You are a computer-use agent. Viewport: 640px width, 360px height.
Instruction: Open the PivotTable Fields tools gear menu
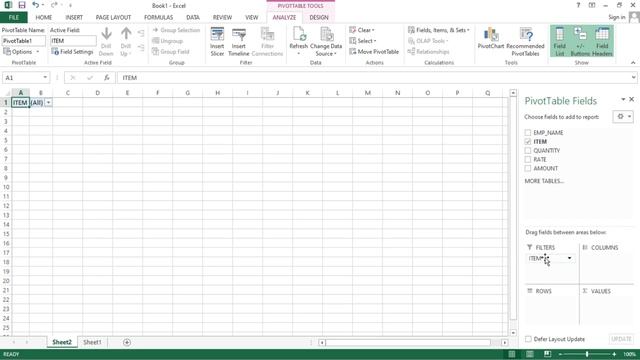coord(623,117)
